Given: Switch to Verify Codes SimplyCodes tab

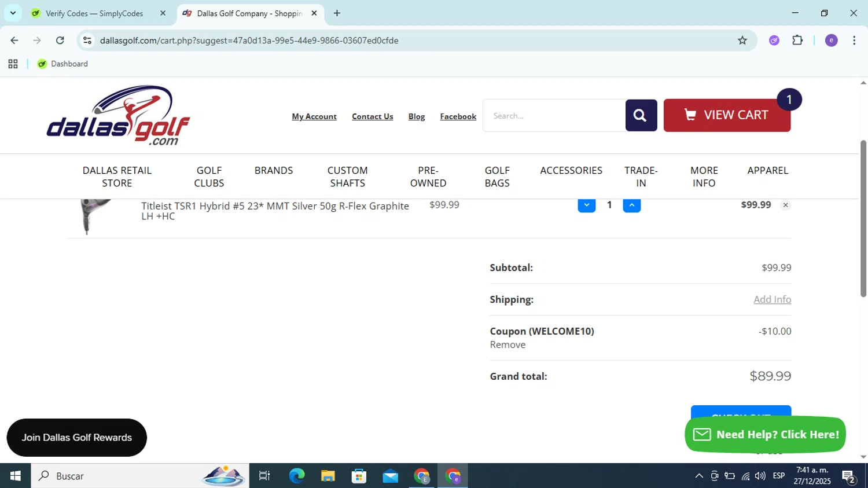Looking at the screenshot, I should point(94,13).
